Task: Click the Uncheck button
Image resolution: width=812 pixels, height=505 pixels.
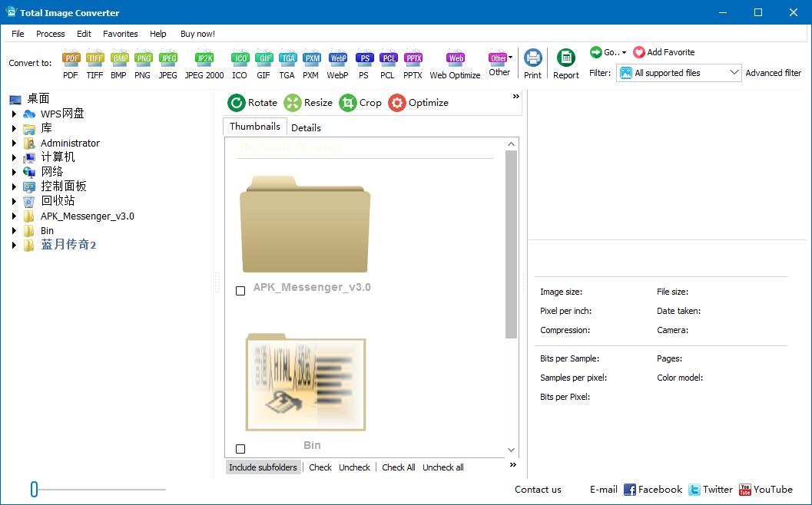Action: coord(354,467)
